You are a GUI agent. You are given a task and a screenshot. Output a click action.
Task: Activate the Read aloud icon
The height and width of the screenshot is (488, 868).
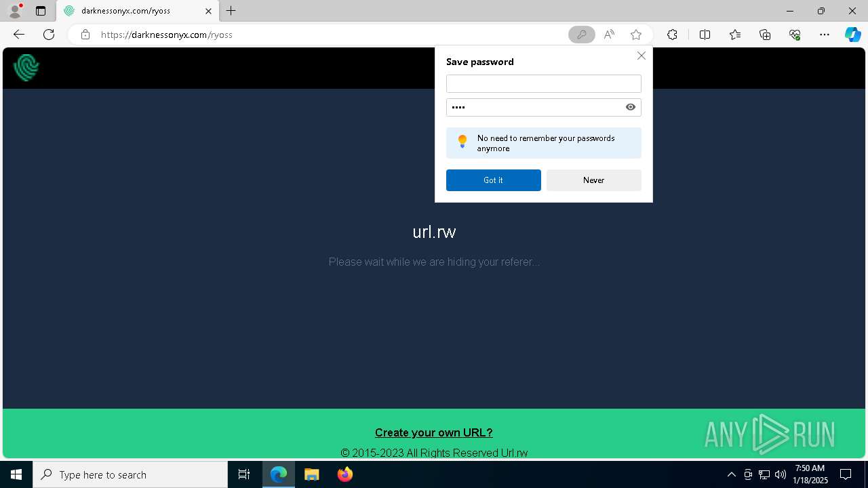[x=609, y=35]
